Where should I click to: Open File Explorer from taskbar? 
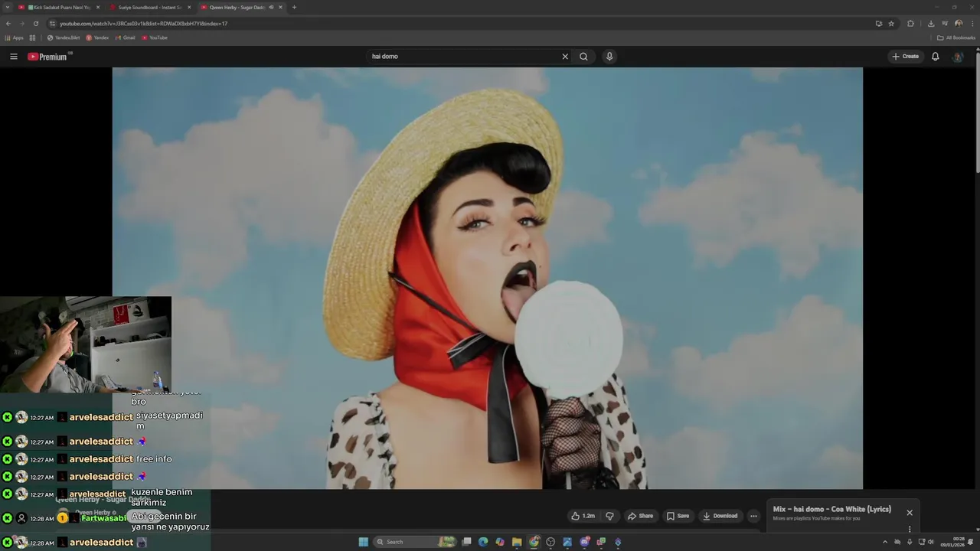pos(517,542)
